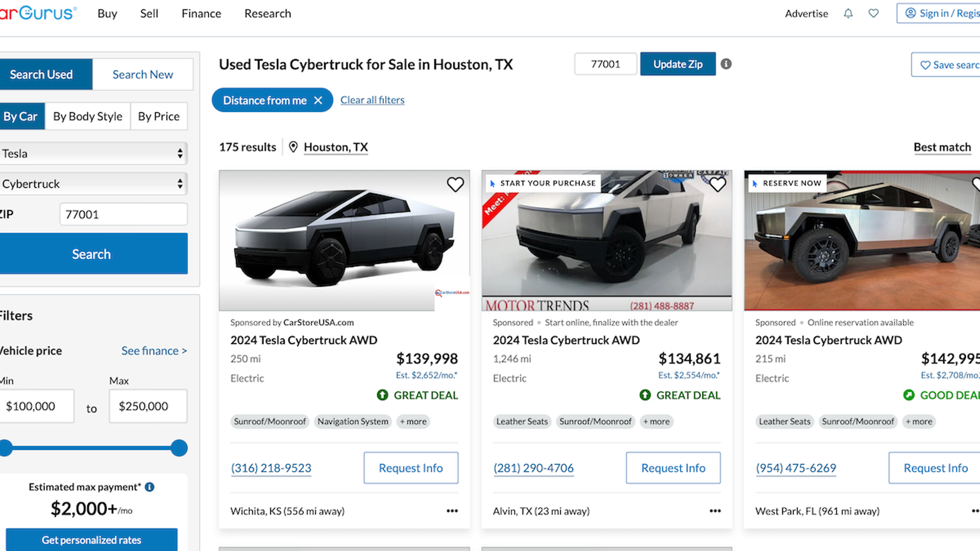Open the Finance menu
Screen dimensions: 980x551
[x=201, y=14]
